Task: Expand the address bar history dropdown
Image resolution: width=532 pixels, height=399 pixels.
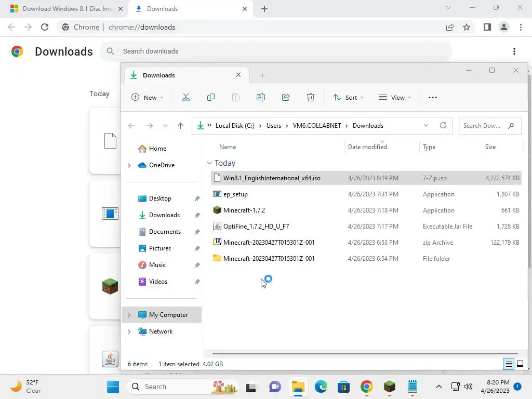Action: (426, 126)
